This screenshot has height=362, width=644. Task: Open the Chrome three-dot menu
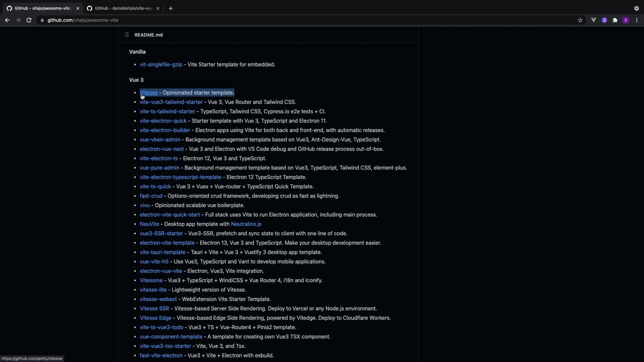coord(636,20)
